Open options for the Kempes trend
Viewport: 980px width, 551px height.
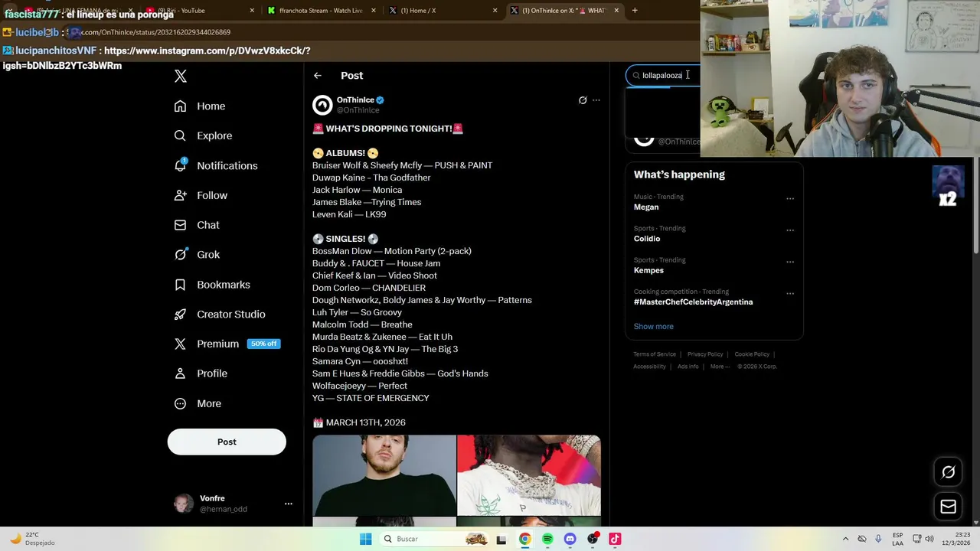(790, 262)
